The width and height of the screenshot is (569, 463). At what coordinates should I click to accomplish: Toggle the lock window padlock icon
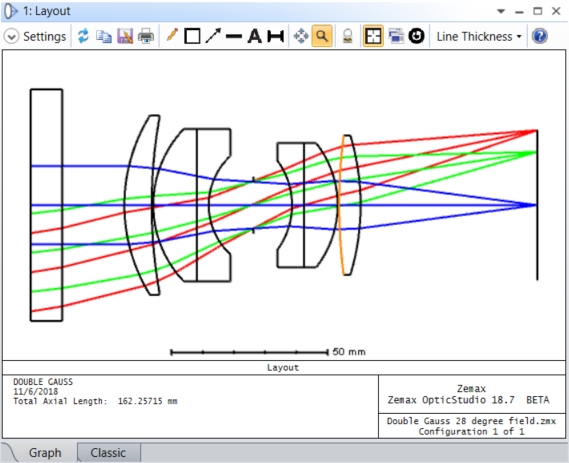click(x=348, y=36)
